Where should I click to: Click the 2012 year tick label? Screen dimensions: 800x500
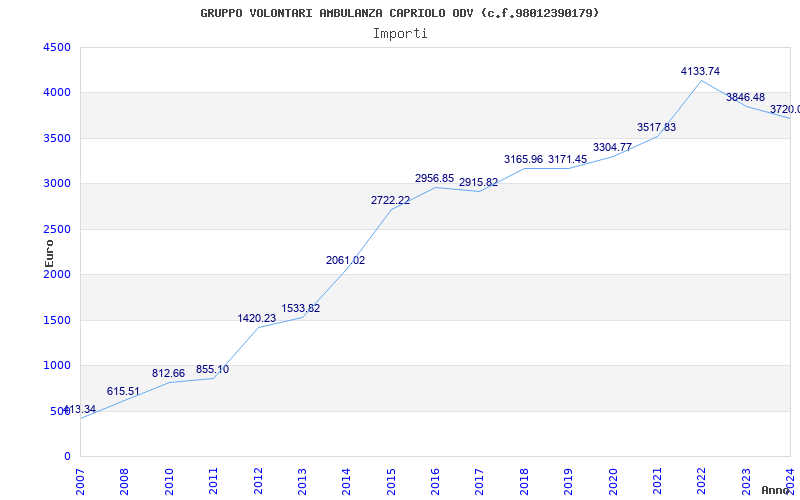pyautogui.click(x=258, y=481)
